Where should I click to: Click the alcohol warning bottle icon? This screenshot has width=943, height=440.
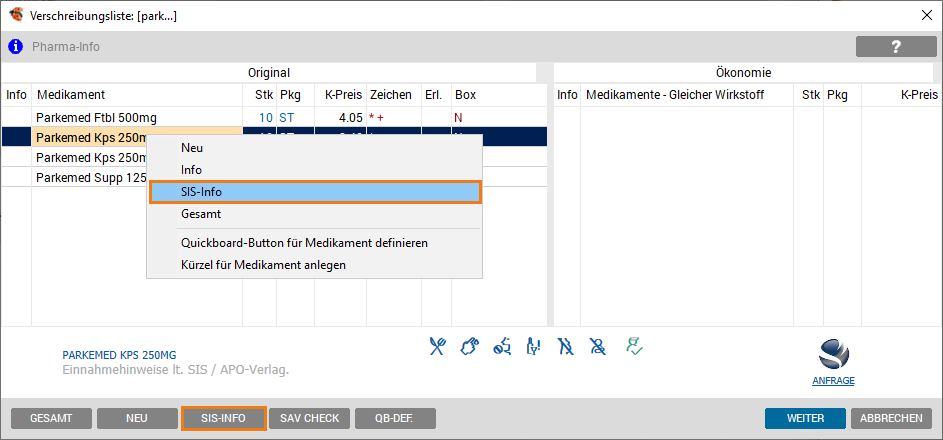tap(533, 346)
